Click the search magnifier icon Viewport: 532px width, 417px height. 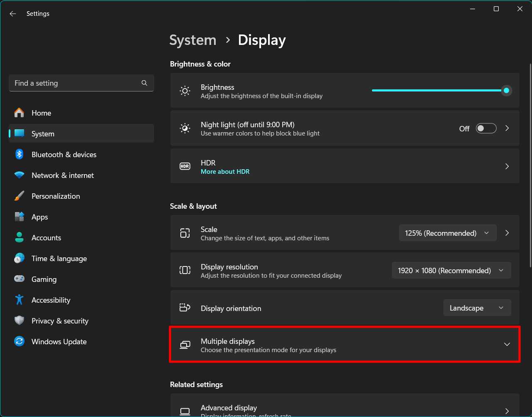pyautogui.click(x=144, y=83)
